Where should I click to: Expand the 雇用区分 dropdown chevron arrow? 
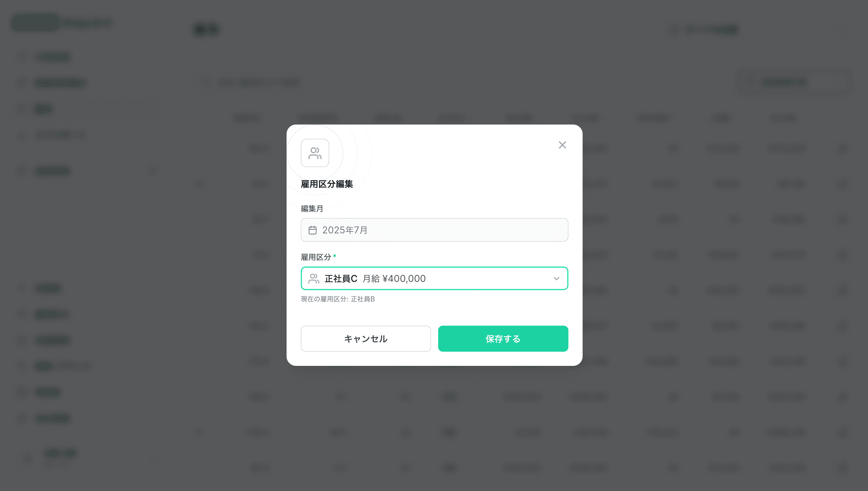pyautogui.click(x=557, y=279)
